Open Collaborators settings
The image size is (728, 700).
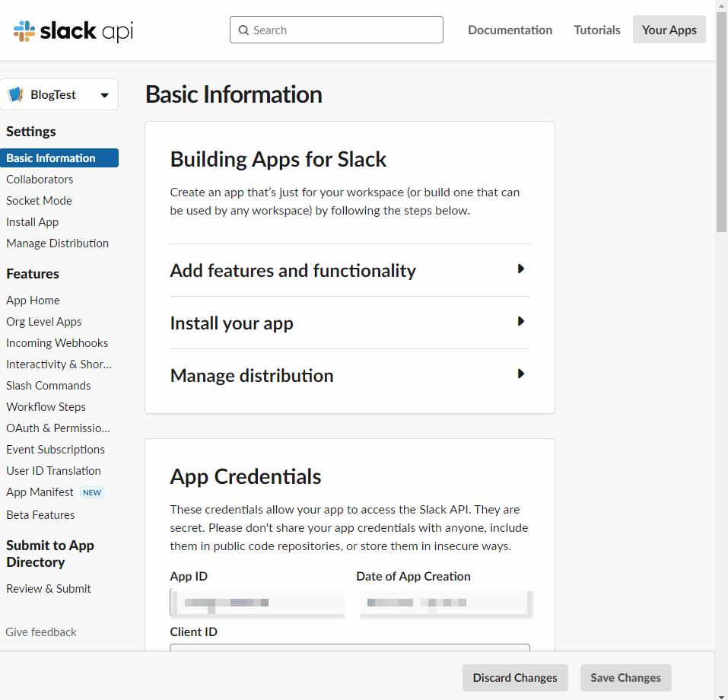(x=40, y=180)
